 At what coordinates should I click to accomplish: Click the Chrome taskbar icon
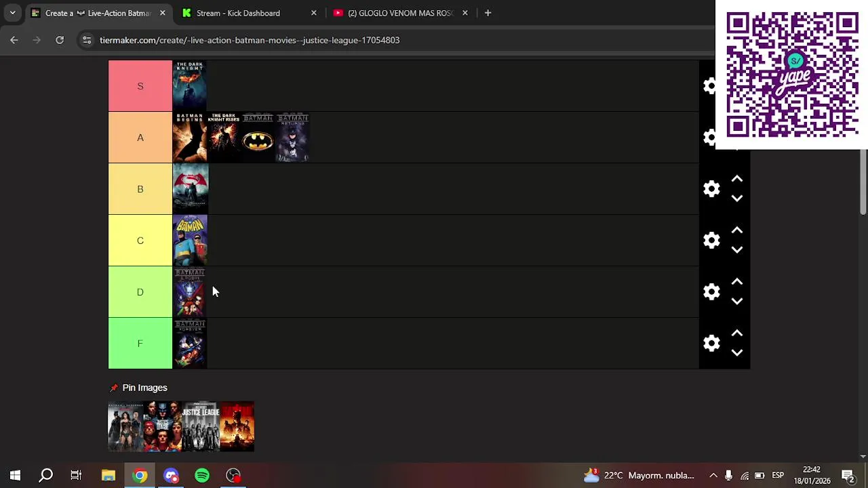pos(140,475)
